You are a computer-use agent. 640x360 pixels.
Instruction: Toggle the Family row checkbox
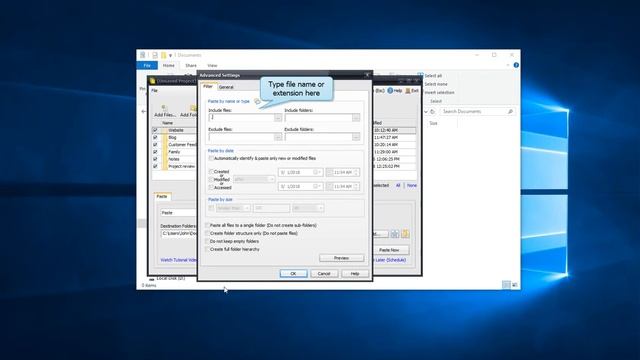click(155, 152)
